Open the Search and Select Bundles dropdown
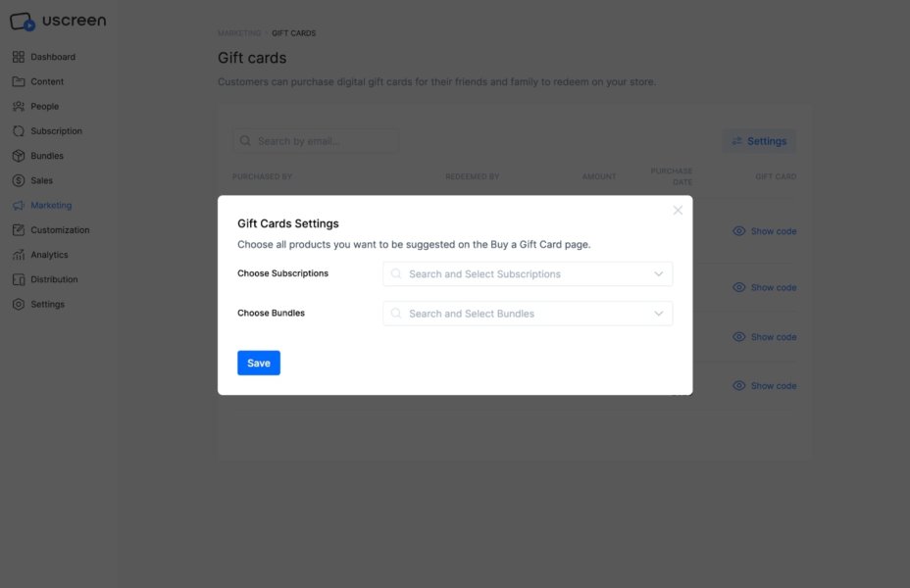The image size is (910, 588). pos(527,313)
